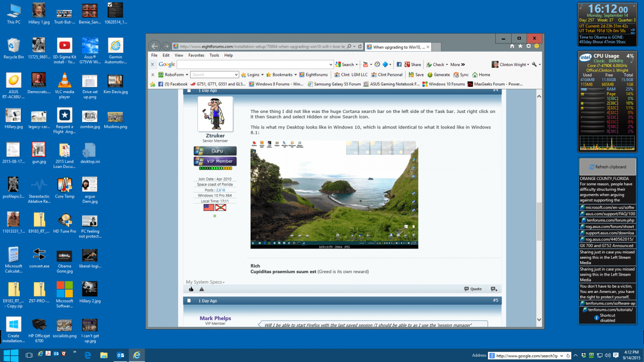This screenshot has height=362, width=644.
Task: Go back in Internet Explorer
Action: (x=154, y=46)
